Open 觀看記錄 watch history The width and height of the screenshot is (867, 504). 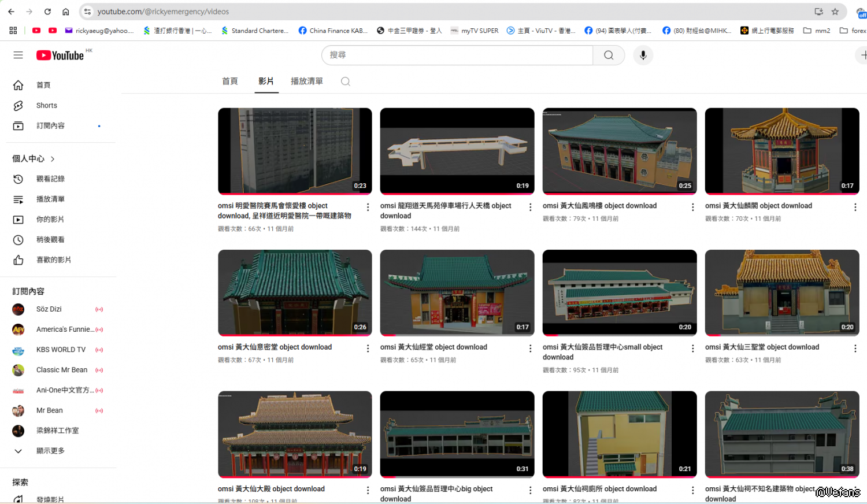tap(50, 179)
